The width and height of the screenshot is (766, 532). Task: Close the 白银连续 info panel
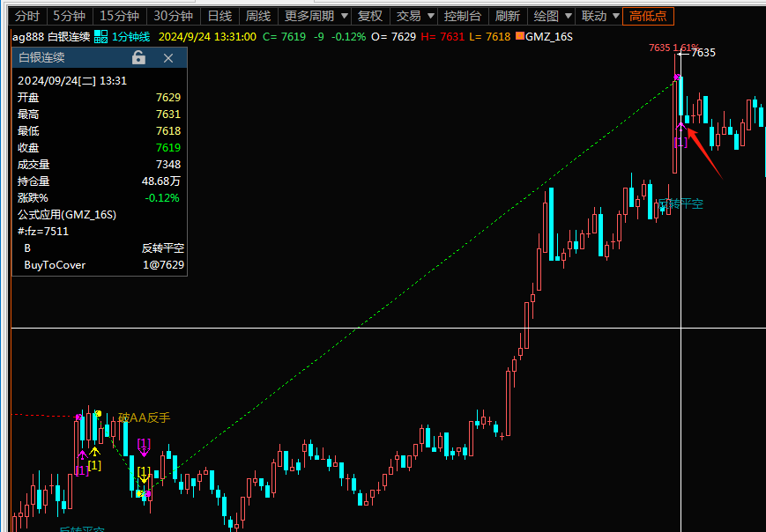(168, 58)
